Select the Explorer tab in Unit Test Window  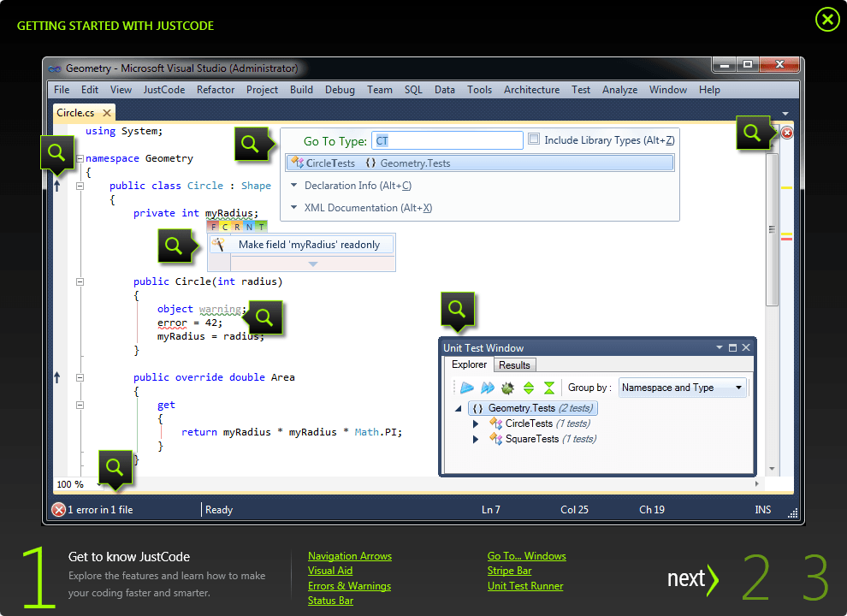coord(469,364)
